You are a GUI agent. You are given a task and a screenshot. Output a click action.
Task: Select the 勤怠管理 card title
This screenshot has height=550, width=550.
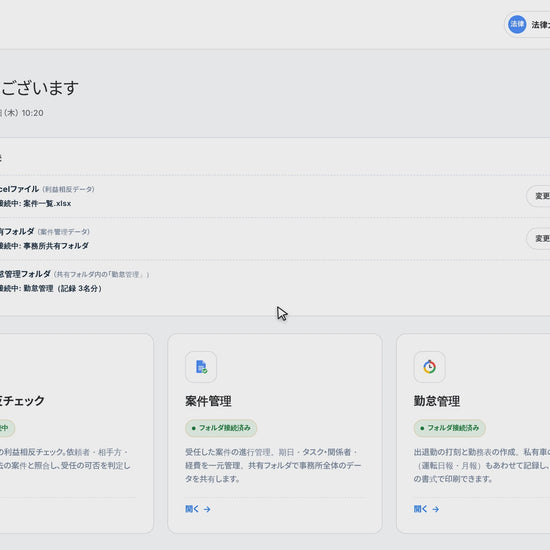(437, 401)
